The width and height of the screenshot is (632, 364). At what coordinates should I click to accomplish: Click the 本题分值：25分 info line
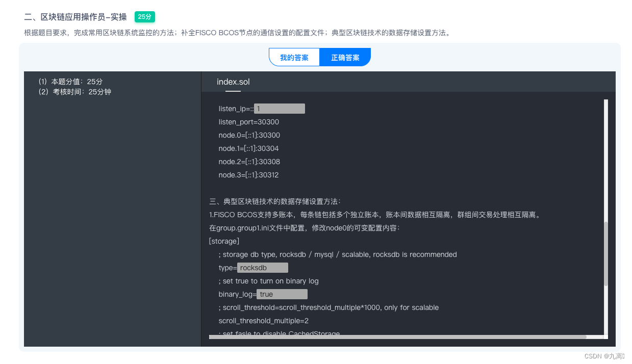click(x=70, y=81)
